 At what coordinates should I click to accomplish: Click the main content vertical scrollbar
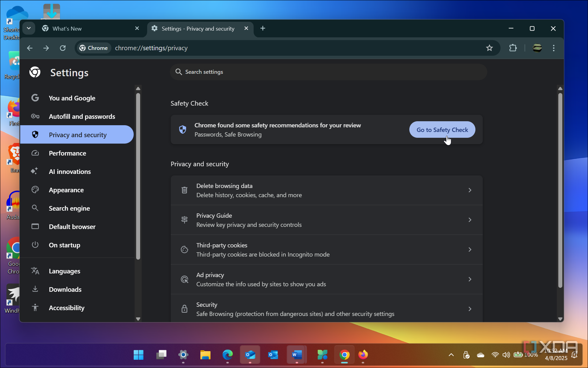tap(560, 190)
